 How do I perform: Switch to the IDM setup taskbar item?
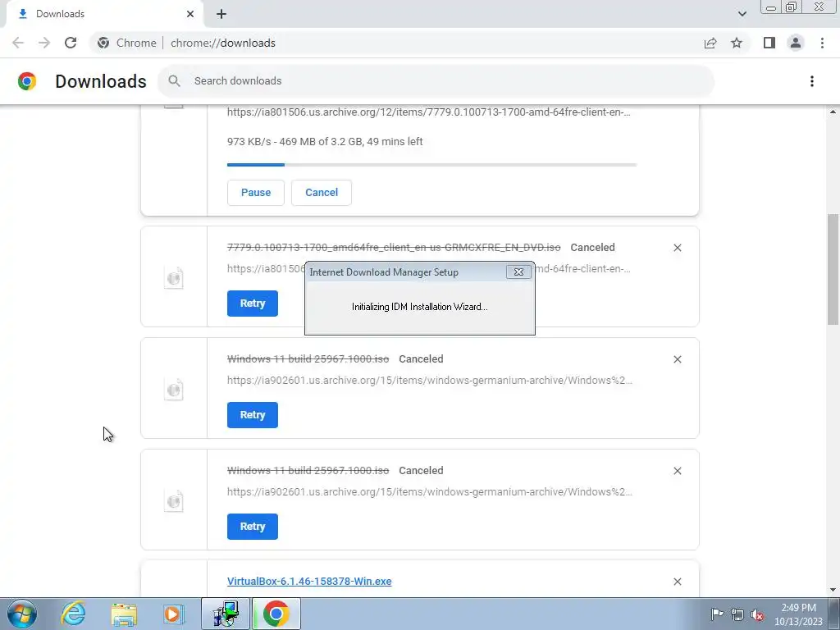point(226,614)
